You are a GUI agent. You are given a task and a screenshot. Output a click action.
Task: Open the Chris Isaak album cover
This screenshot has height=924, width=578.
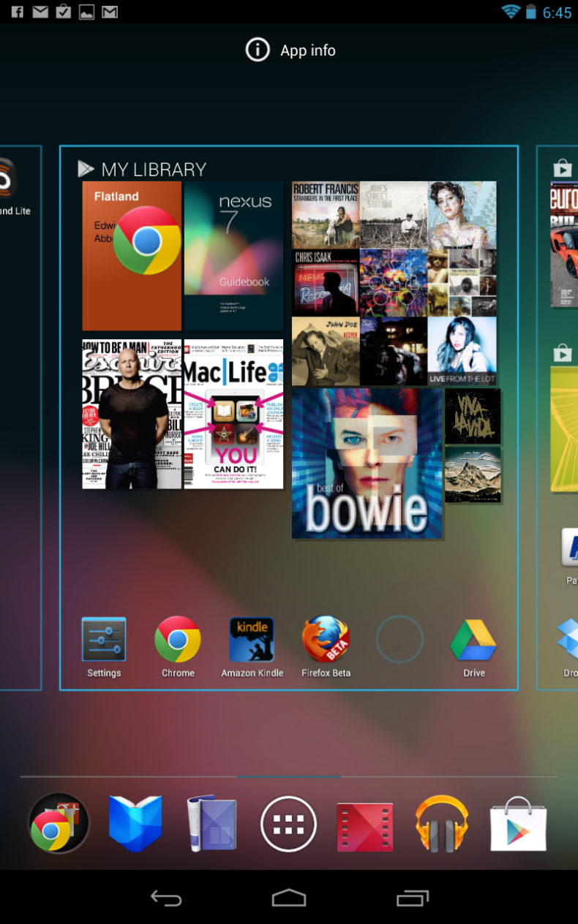coord(326,283)
